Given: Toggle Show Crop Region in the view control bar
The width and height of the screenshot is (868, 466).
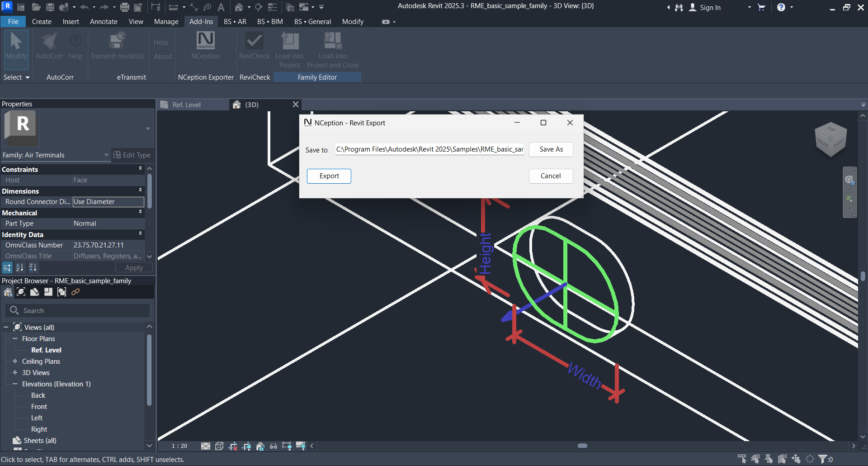Looking at the screenshot, I should (x=246, y=446).
